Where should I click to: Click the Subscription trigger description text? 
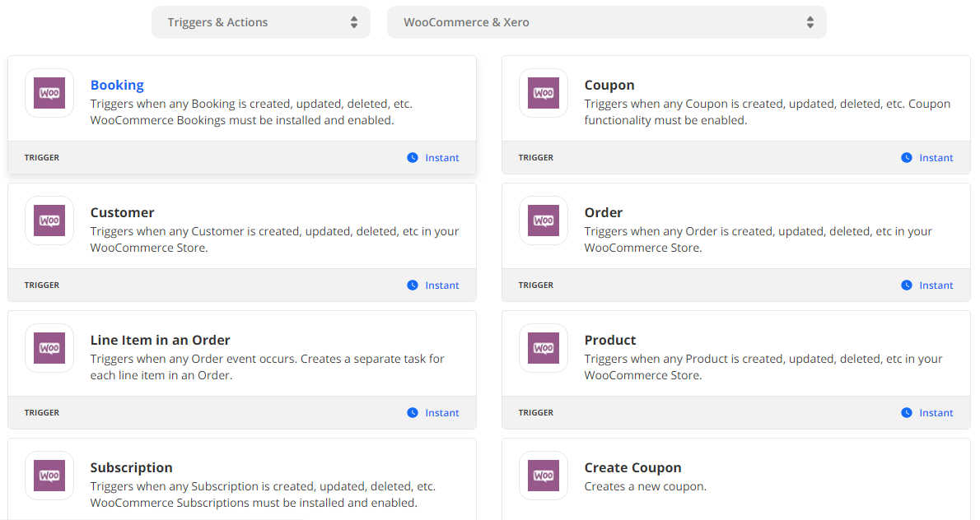point(263,494)
